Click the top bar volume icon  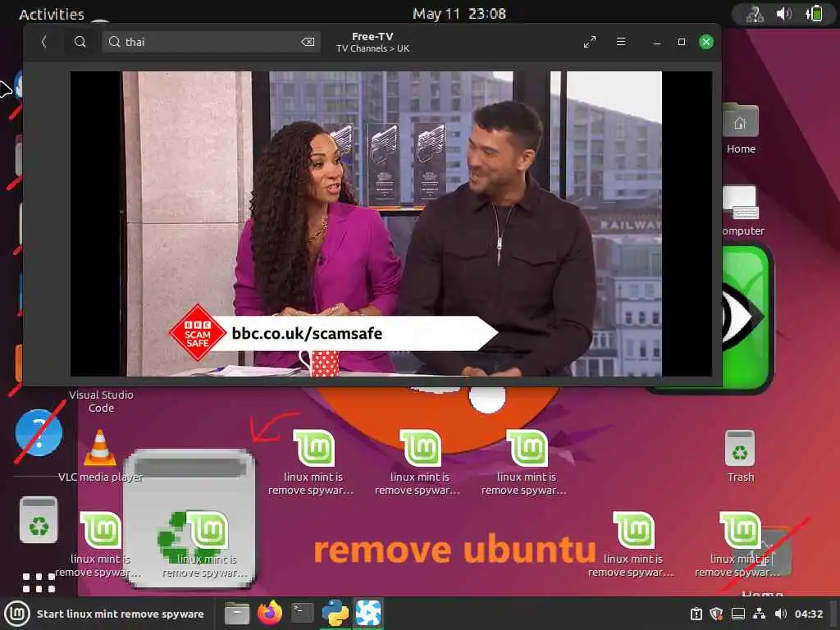click(x=783, y=13)
